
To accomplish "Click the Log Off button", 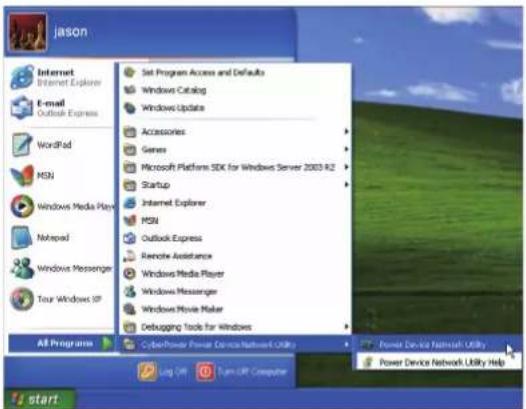I will coord(162,371).
